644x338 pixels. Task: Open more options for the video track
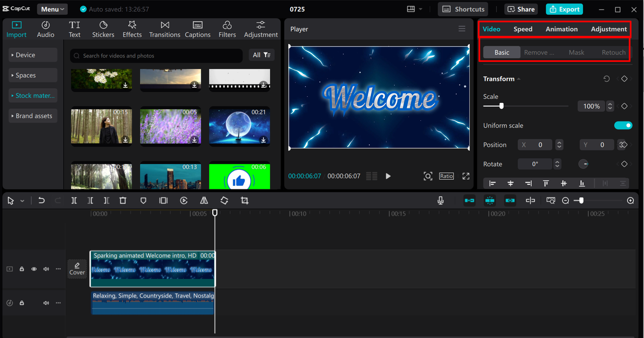pyautogui.click(x=58, y=269)
